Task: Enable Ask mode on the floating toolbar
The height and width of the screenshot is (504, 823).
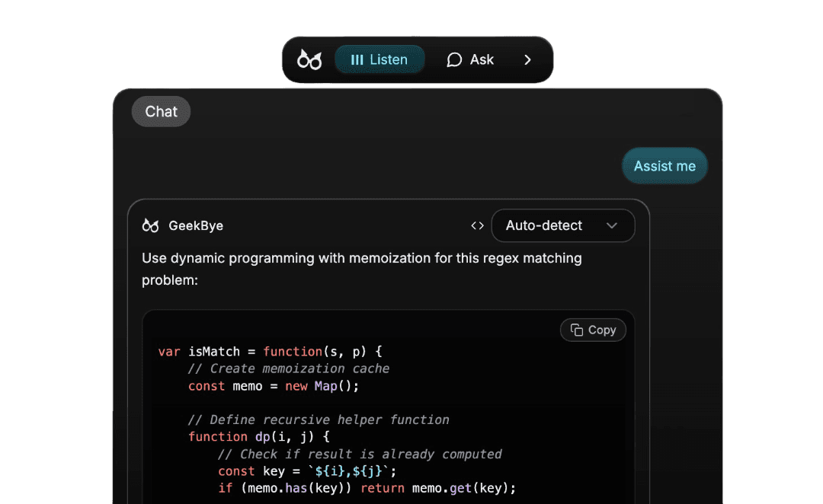Action: pyautogui.click(x=470, y=59)
